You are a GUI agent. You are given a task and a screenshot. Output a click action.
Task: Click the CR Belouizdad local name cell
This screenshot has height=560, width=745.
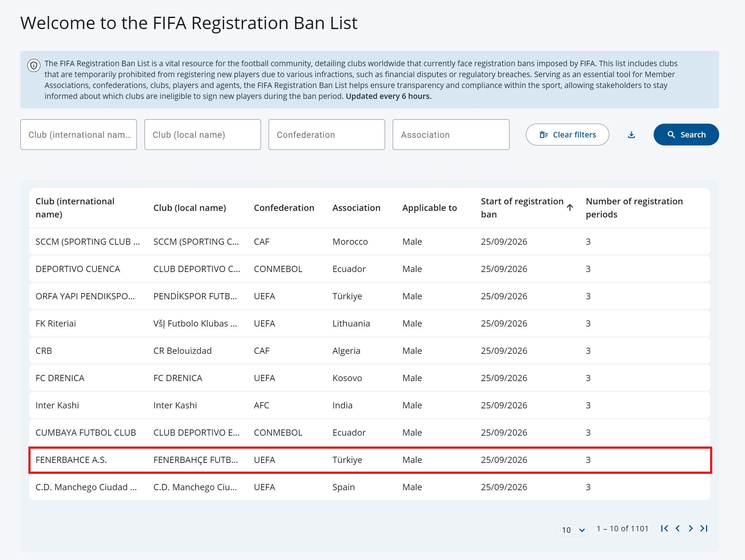click(182, 351)
